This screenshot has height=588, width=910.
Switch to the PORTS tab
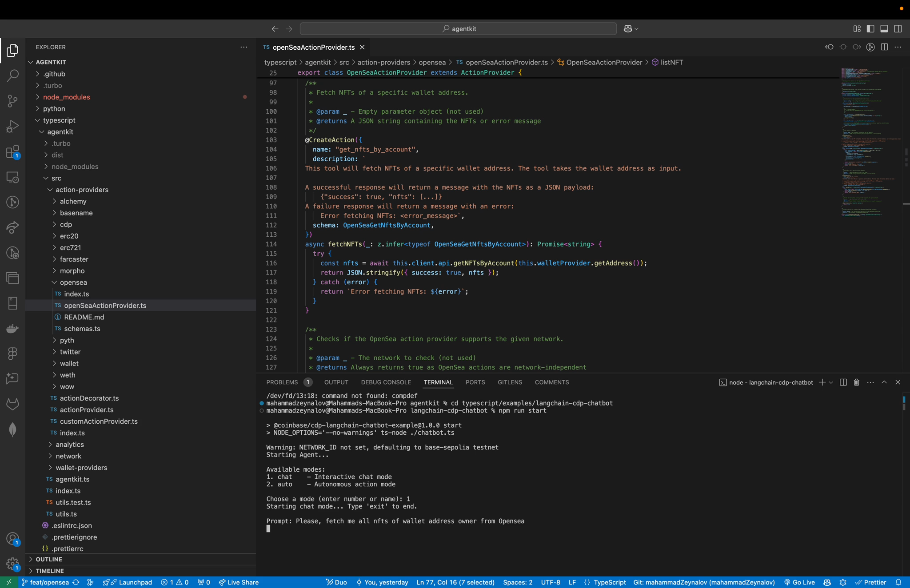tap(475, 382)
